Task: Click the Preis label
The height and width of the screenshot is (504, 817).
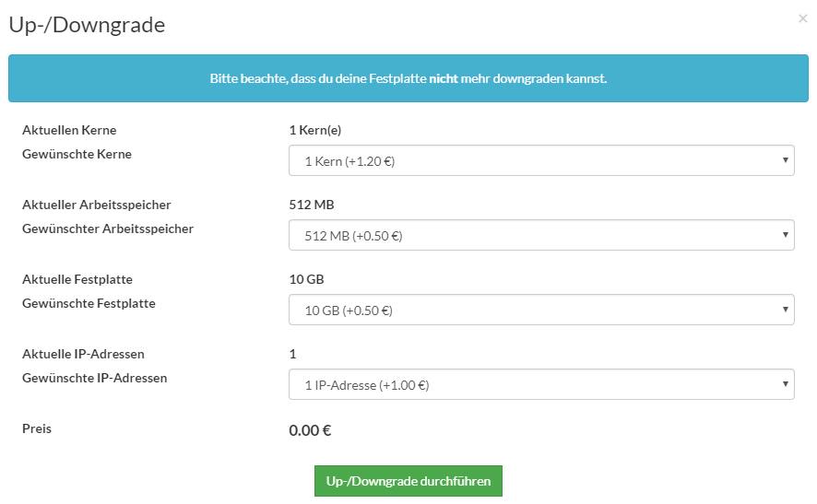Action: pos(37,428)
